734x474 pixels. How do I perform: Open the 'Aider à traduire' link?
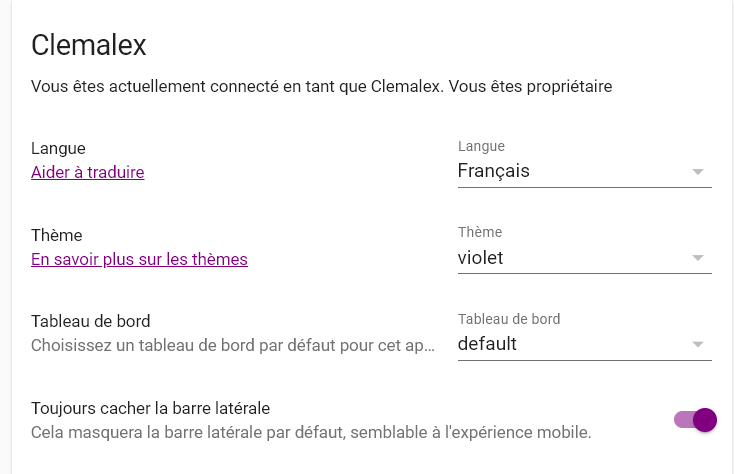(x=88, y=172)
